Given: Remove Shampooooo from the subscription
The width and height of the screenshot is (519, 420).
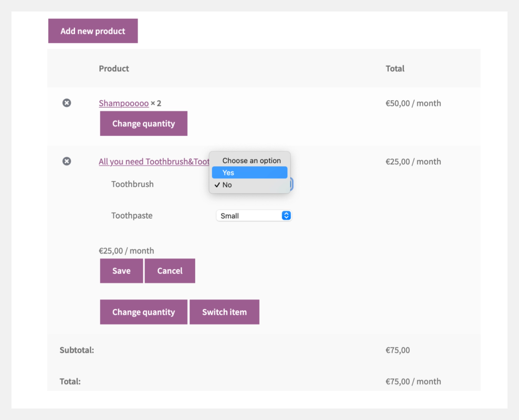Looking at the screenshot, I should pos(67,103).
